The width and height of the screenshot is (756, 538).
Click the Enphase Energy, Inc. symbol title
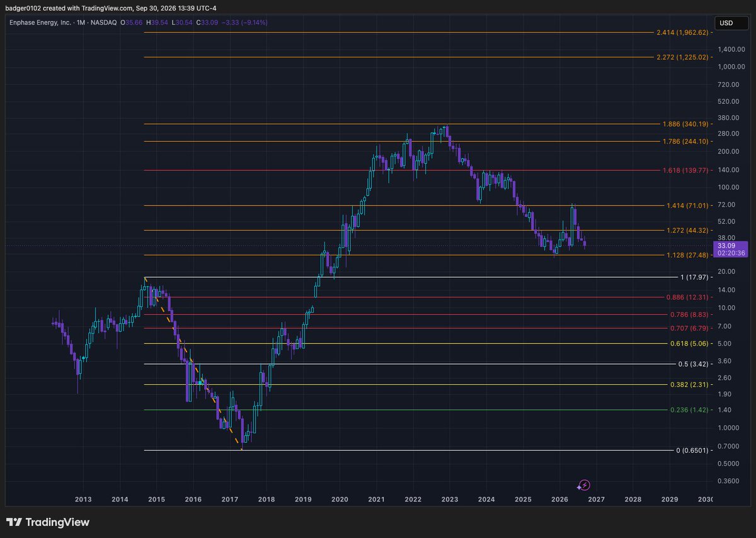click(40, 23)
